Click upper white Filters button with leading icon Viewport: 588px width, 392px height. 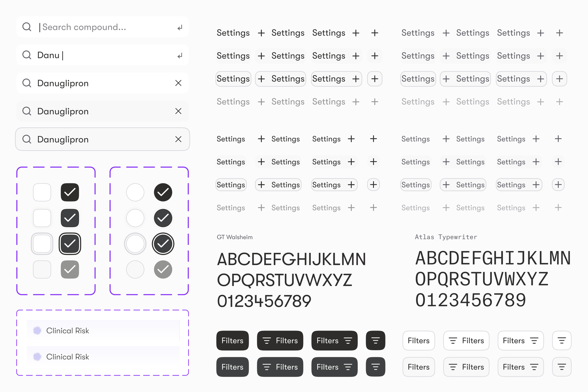(x=466, y=341)
